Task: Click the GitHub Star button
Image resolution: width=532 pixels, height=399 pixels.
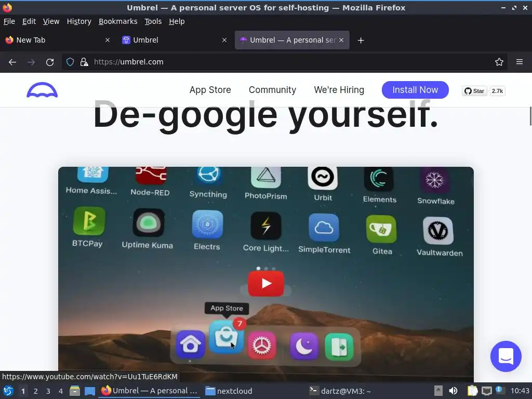Action: click(474, 91)
